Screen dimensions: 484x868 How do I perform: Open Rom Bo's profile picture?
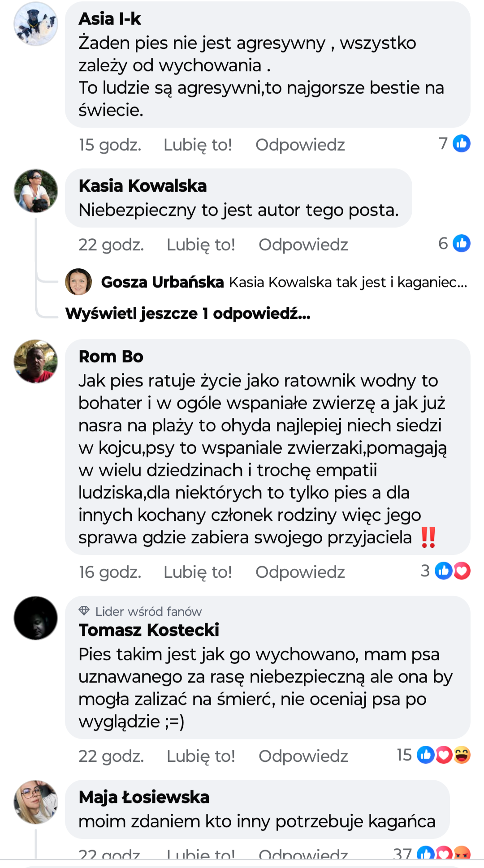36,361
